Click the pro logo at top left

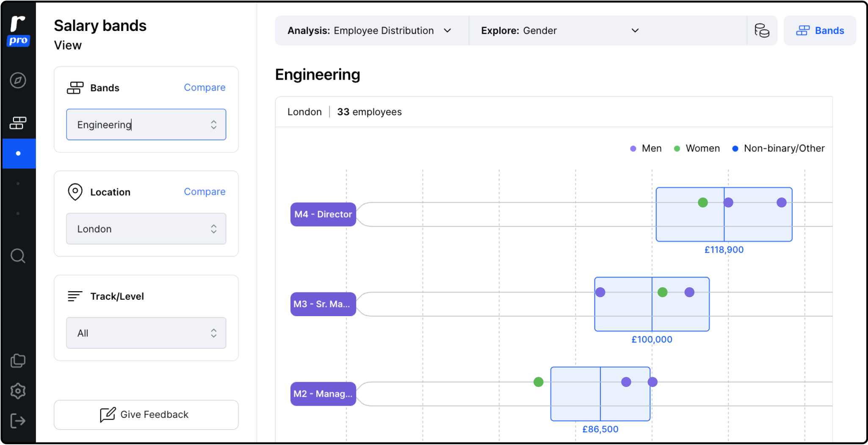click(x=18, y=31)
